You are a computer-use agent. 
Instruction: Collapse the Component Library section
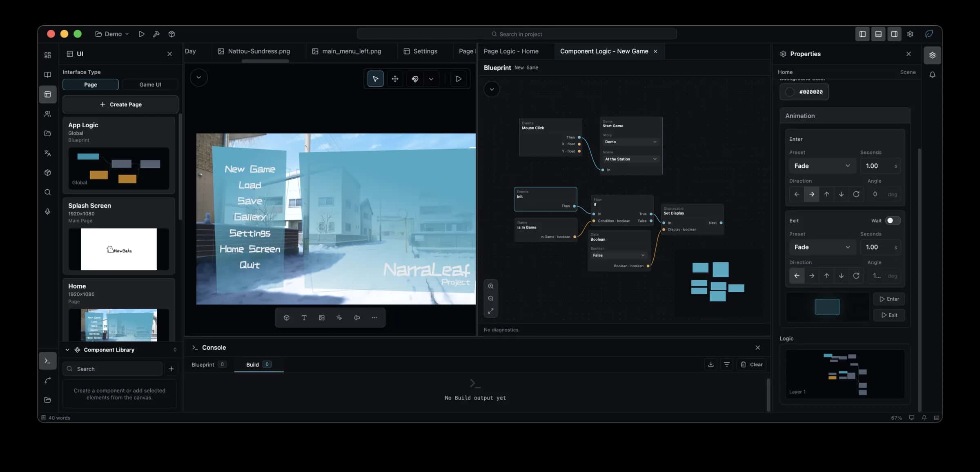pos(67,350)
